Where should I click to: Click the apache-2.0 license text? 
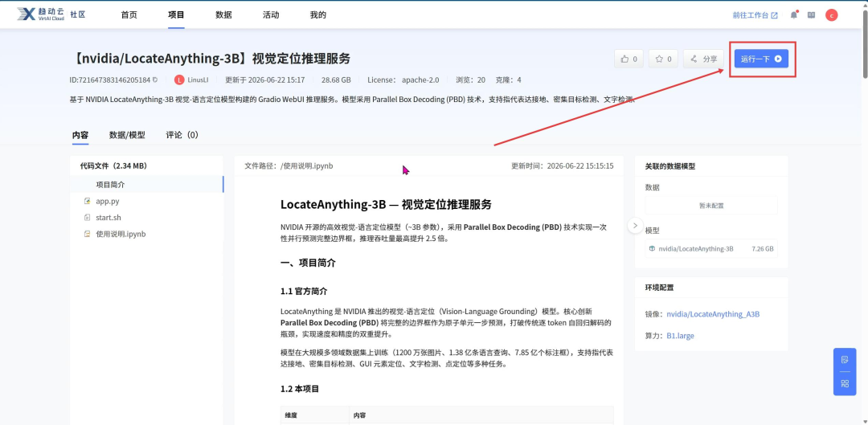tap(420, 80)
